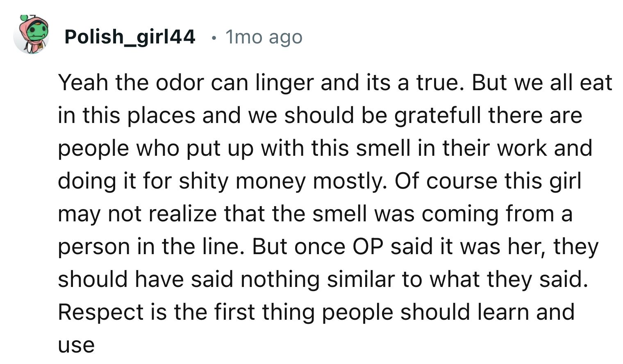
Task: Click the bold username header text
Action: point(130,37)
